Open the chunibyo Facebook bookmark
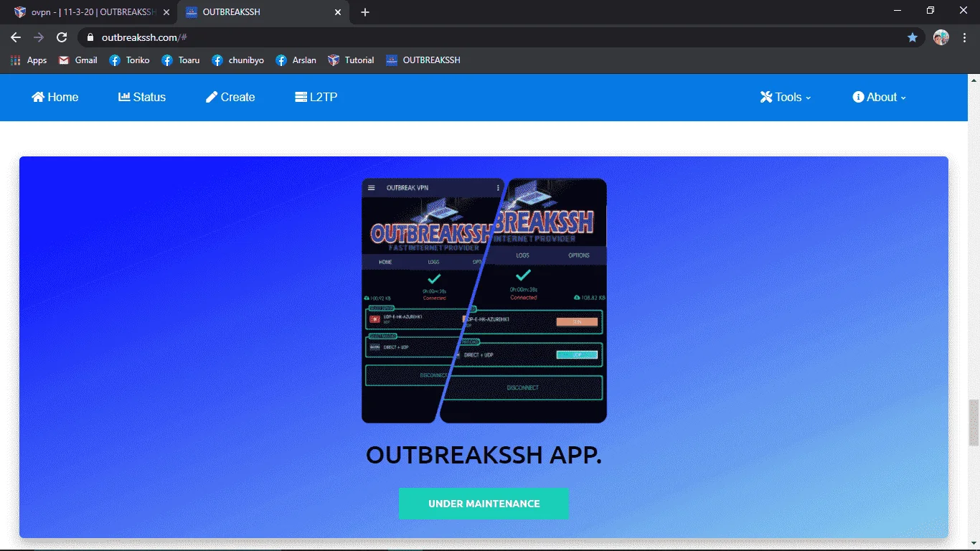 pos(238,60)
